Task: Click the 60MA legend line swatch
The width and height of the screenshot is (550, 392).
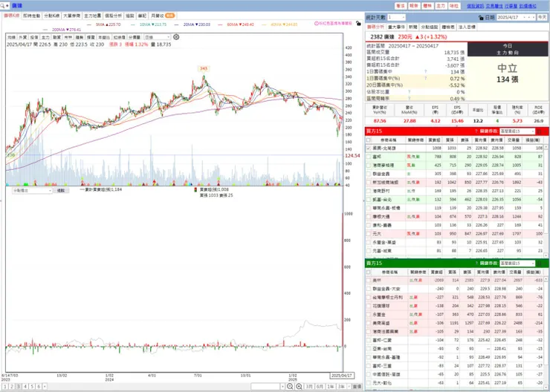Action: pos(220,25)
